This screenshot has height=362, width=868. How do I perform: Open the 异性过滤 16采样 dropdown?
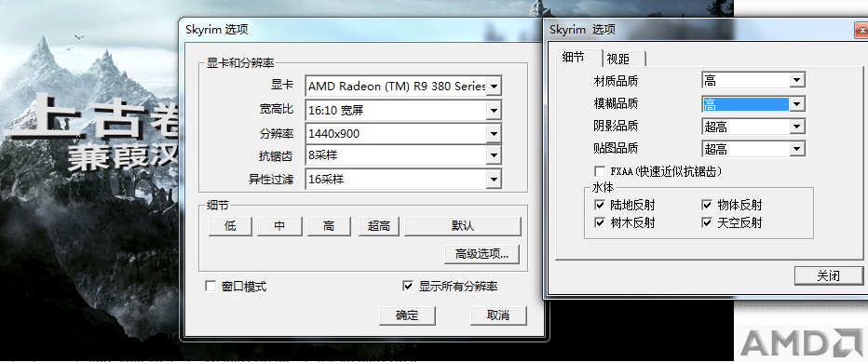pos(403,180)
